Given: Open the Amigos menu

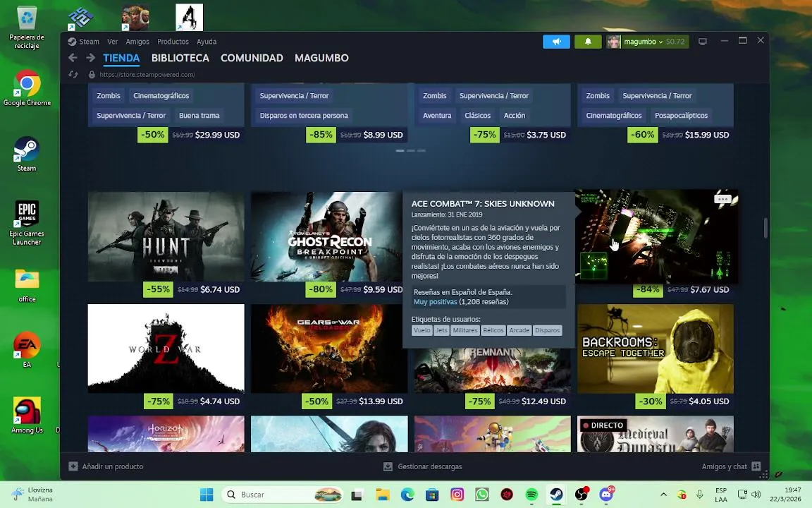Looking at the screenshot, I should (x=137, y=42).
